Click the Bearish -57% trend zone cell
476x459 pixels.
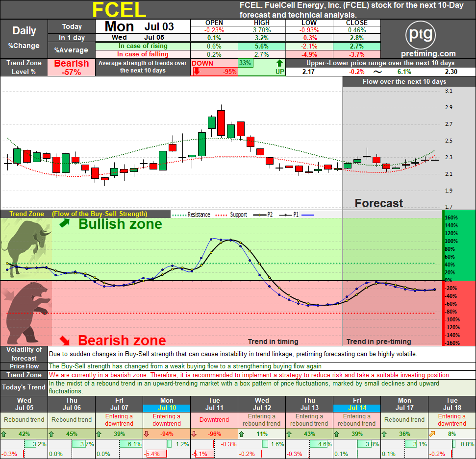click(72, 67)
